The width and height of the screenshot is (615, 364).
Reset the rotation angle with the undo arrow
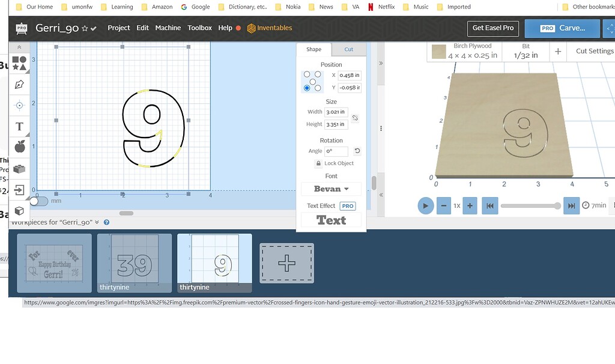pos(357,150)
